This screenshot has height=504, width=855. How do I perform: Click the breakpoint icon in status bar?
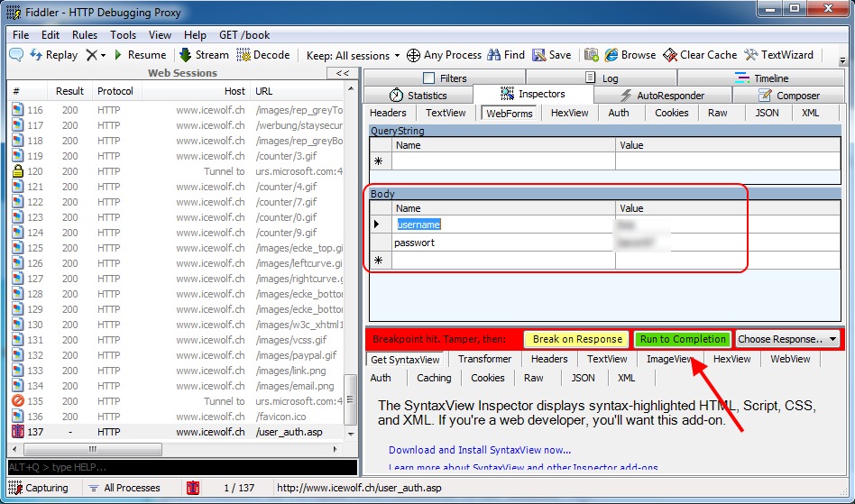click(x=192, y=488)
